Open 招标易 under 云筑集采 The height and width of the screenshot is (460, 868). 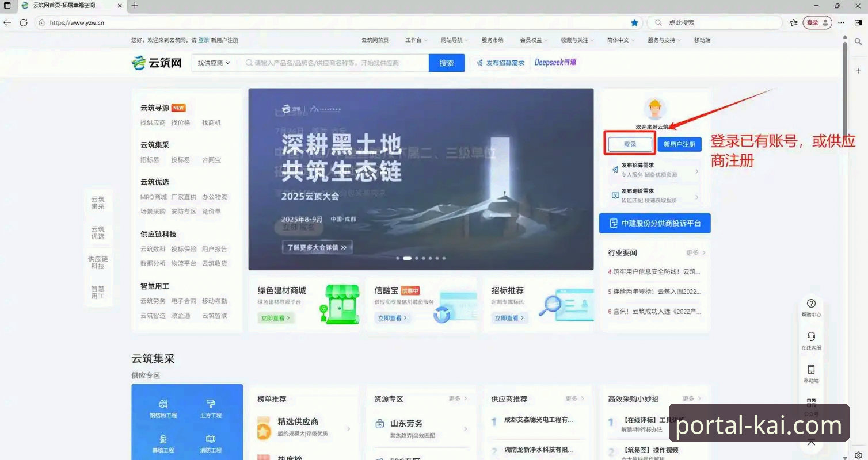150,160
